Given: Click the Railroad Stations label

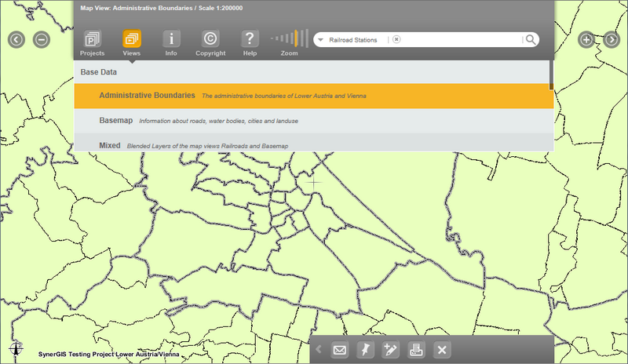Looking at the screenshot, I should pyautogui.click(x=353, y=40).
